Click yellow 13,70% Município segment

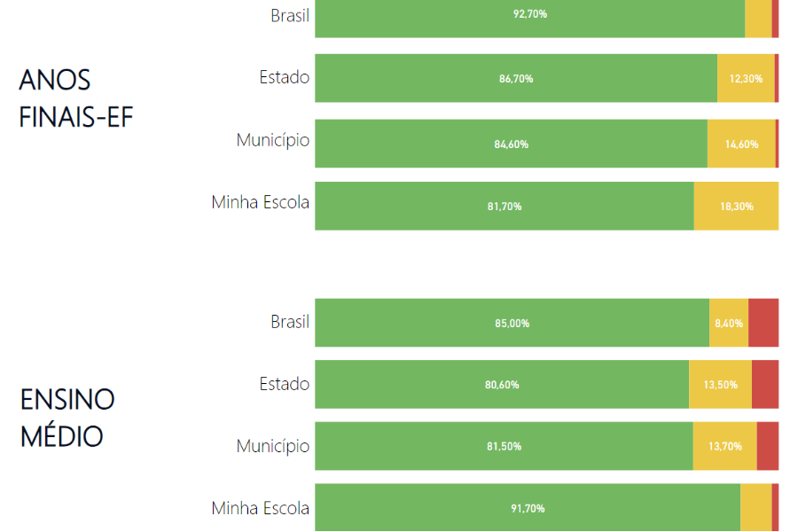724,446
